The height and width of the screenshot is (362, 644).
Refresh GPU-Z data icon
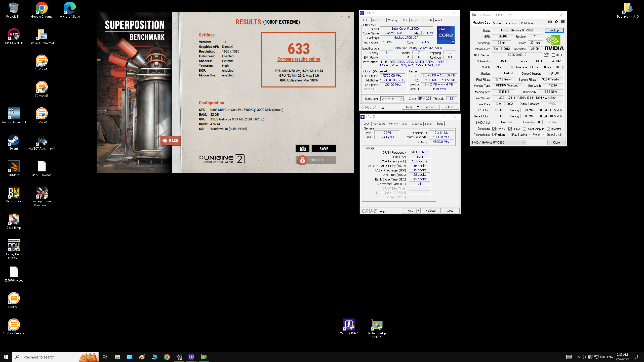click(x=556, y=22)
